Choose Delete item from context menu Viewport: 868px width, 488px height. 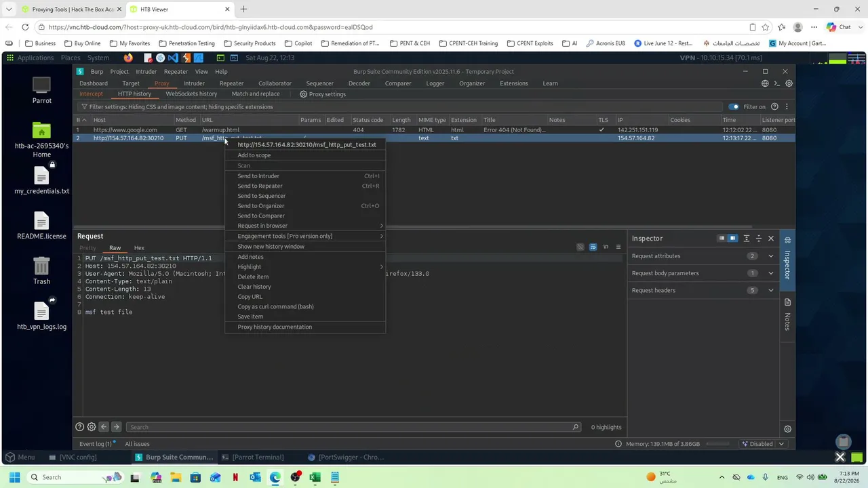305,277
